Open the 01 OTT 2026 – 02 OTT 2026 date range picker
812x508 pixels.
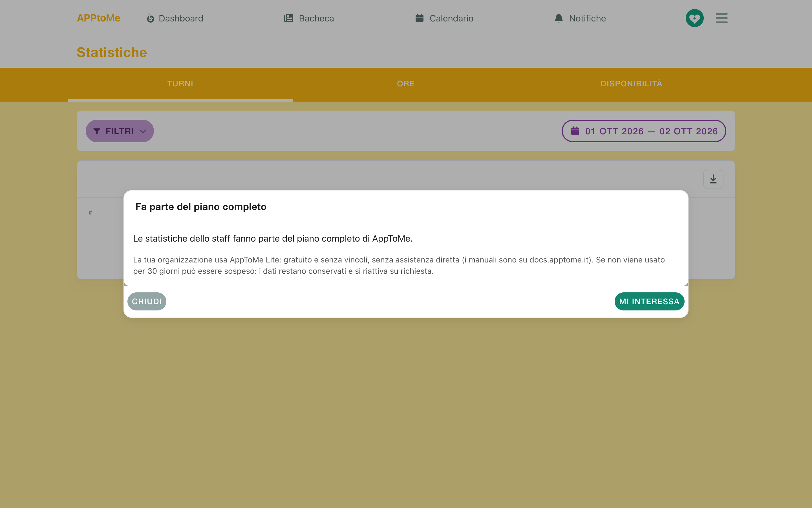coord(644,131)
